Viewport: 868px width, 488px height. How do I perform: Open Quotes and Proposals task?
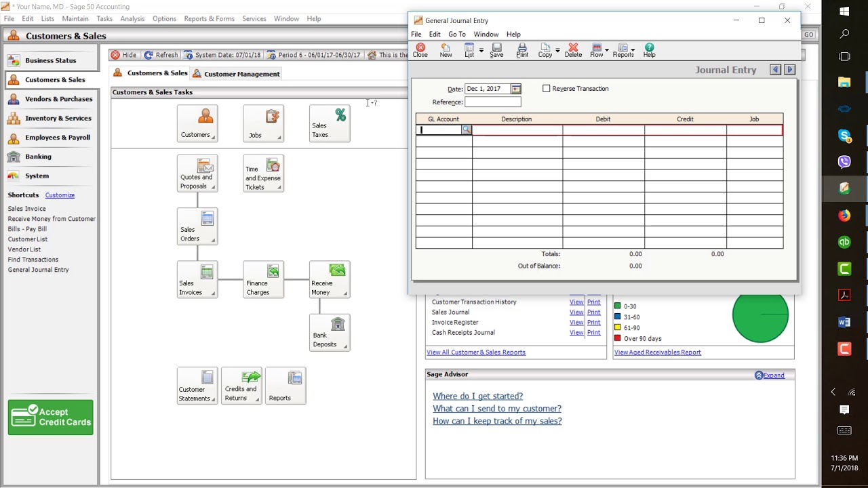(x=197, y=174)
